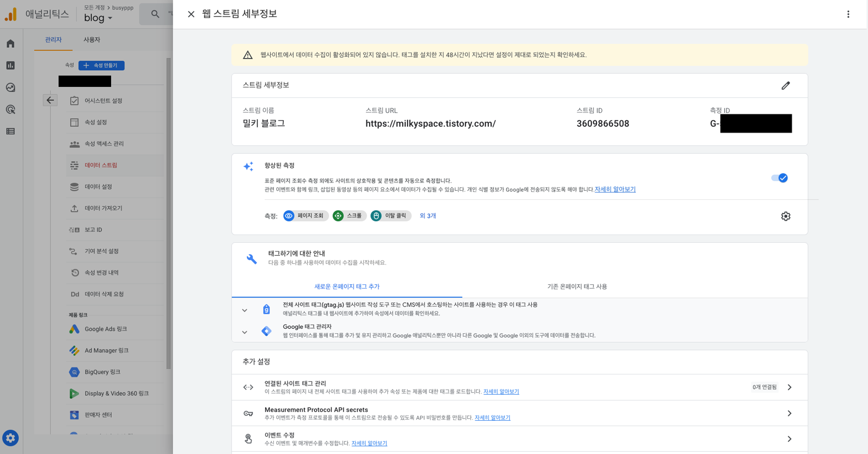Open Measurement Protocol API secrets chevron
The image size is (868, 454).
tap(789, 413)
